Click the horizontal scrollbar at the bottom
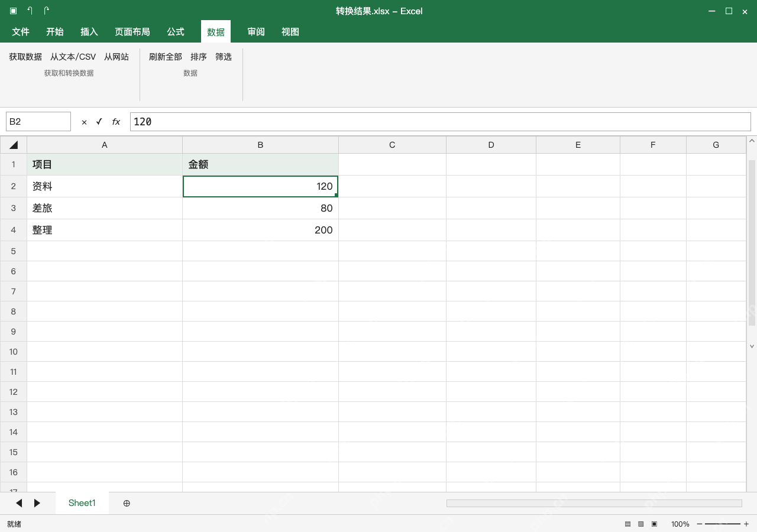This screenshot has height=532, width=757. tap(594, 503)
